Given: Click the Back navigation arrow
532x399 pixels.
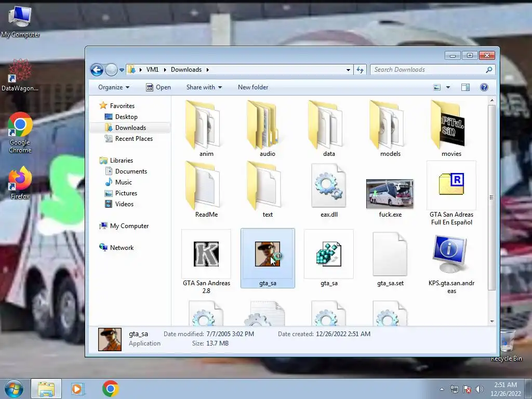Looking at the screenshot, I should 97,70.
